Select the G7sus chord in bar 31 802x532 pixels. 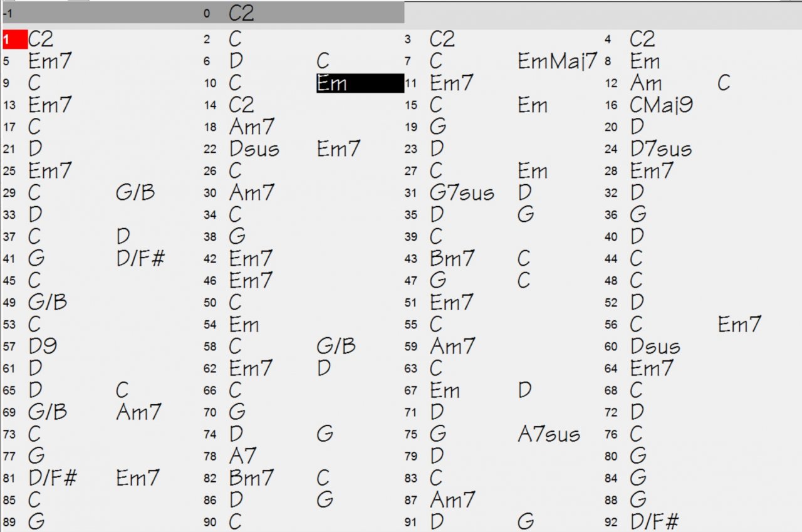click(x=462, y=193)
